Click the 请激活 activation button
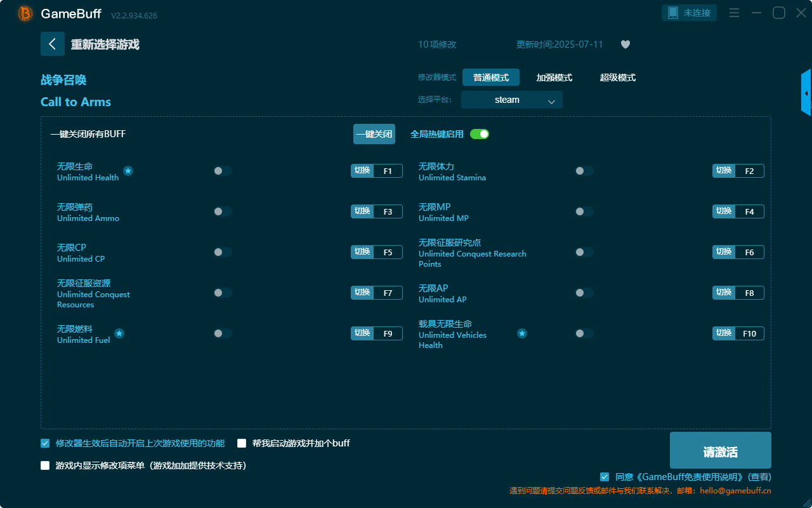 coord(720,450)
